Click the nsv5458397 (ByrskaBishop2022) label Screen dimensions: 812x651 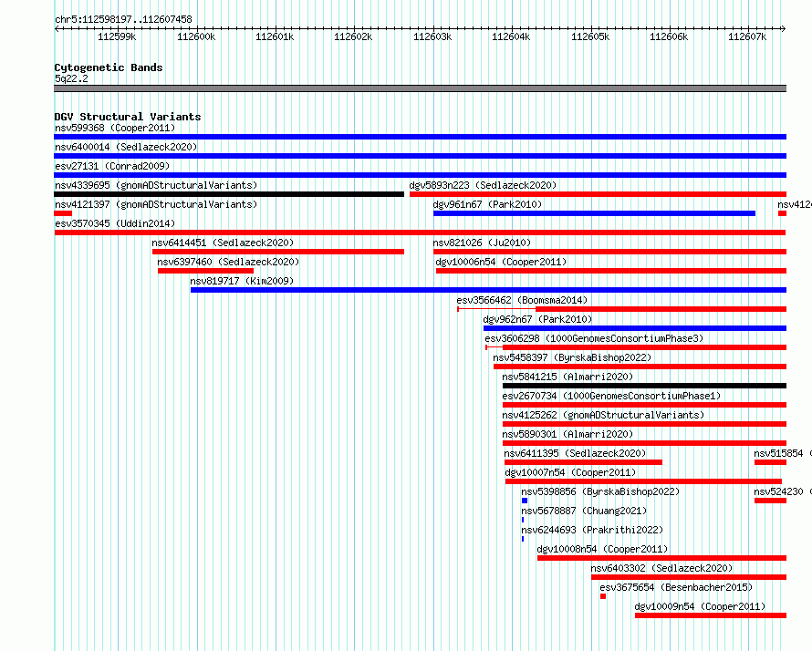click(572, 357)
